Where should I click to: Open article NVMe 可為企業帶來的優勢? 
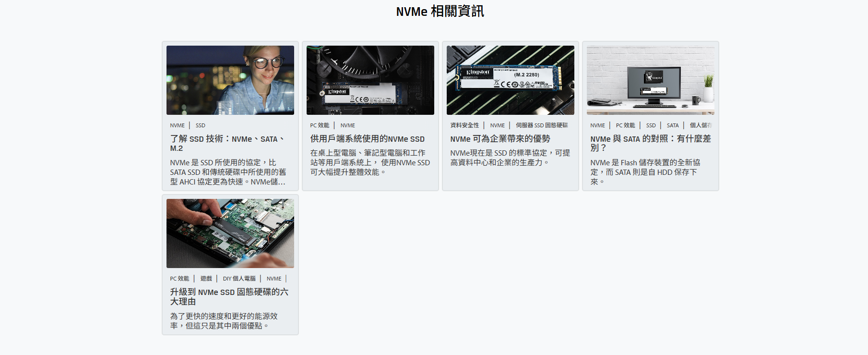500,139
